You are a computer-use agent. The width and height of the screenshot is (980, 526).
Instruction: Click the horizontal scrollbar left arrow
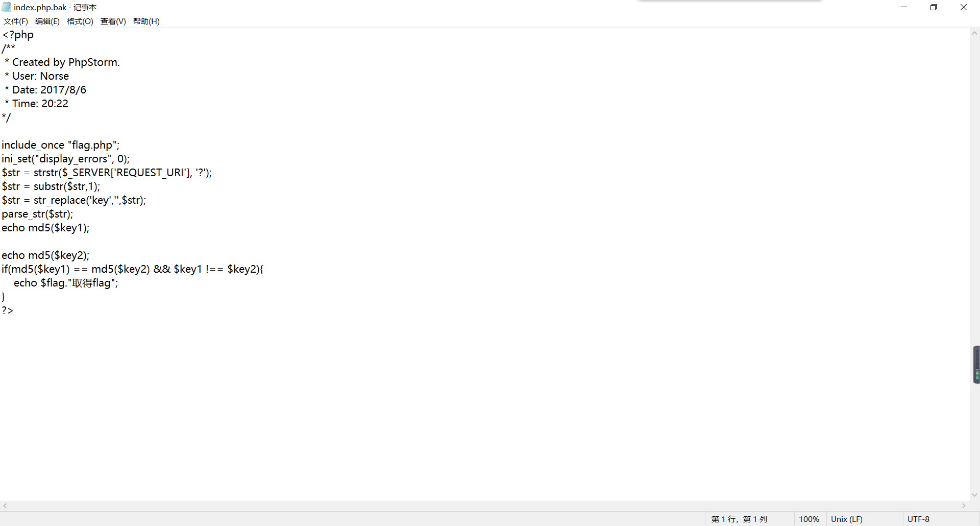pyautogui.click(x=5, y=506)
